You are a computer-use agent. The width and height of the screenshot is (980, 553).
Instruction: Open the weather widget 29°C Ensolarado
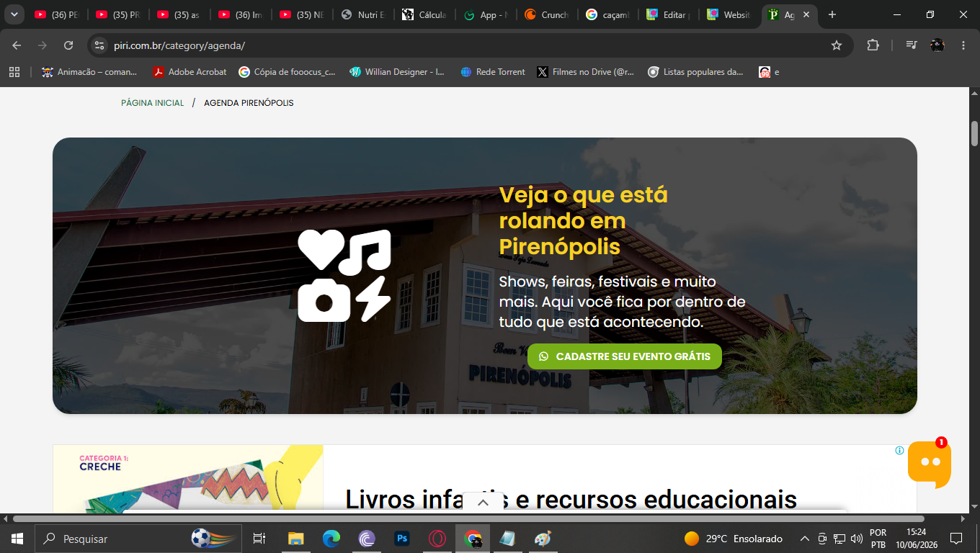click(734, 539)
